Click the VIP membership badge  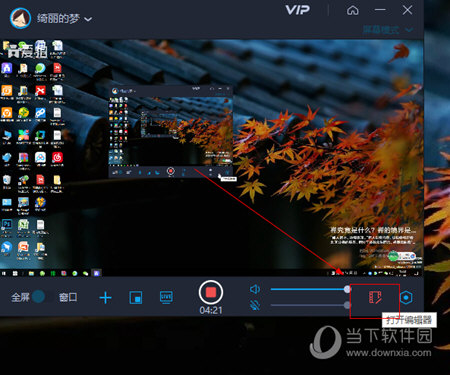point(297,10)
